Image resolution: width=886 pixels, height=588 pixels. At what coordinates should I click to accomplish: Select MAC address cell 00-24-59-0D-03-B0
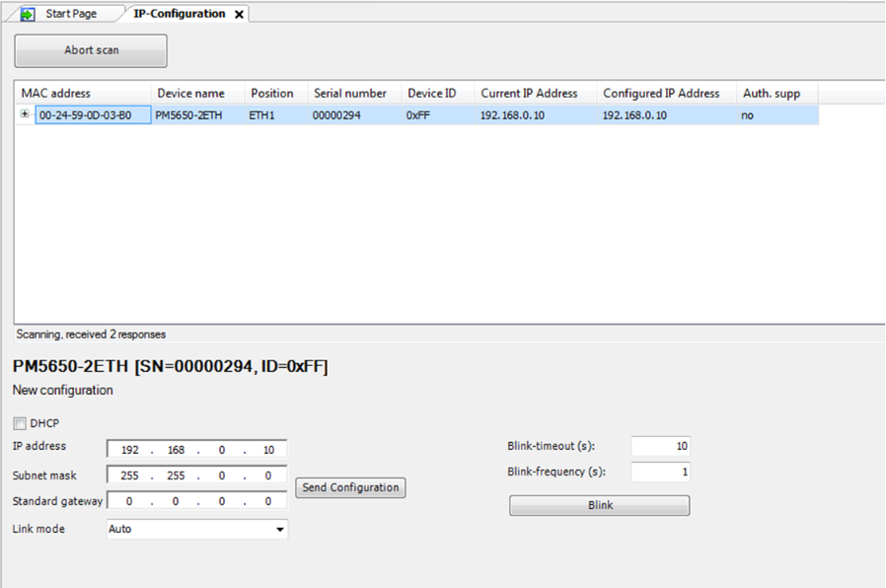(93, 115)
